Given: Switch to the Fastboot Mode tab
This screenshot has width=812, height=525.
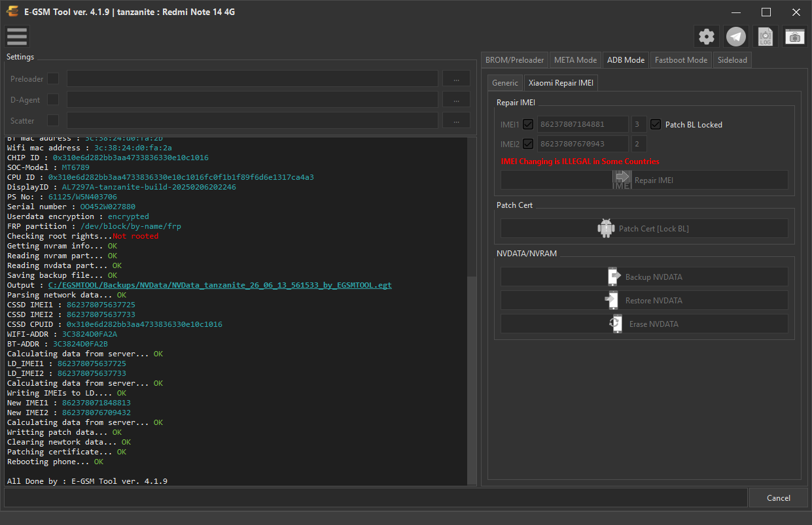Looking at the screenshot, I should [x=681, y=59].
